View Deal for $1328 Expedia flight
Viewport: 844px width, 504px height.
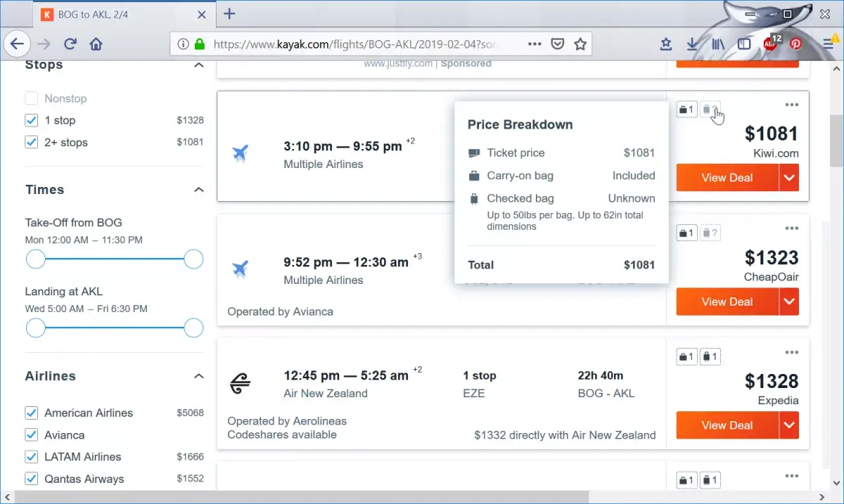(727, 425)
